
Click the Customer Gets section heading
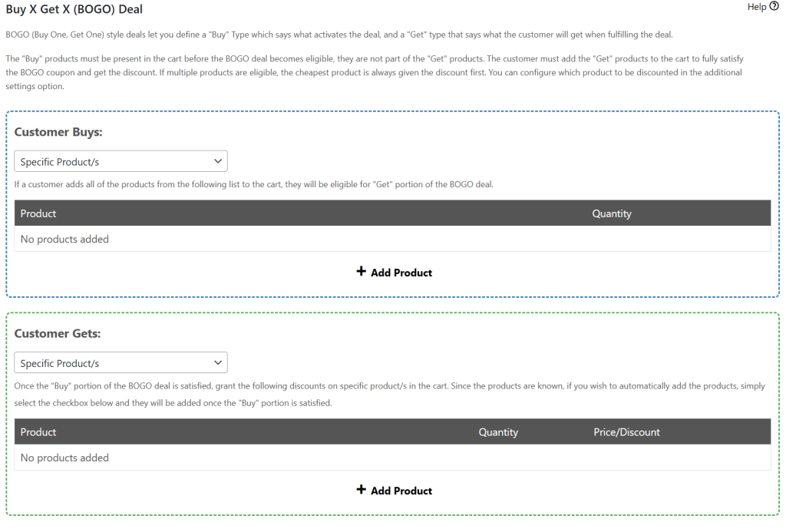[x=57, y=333]
